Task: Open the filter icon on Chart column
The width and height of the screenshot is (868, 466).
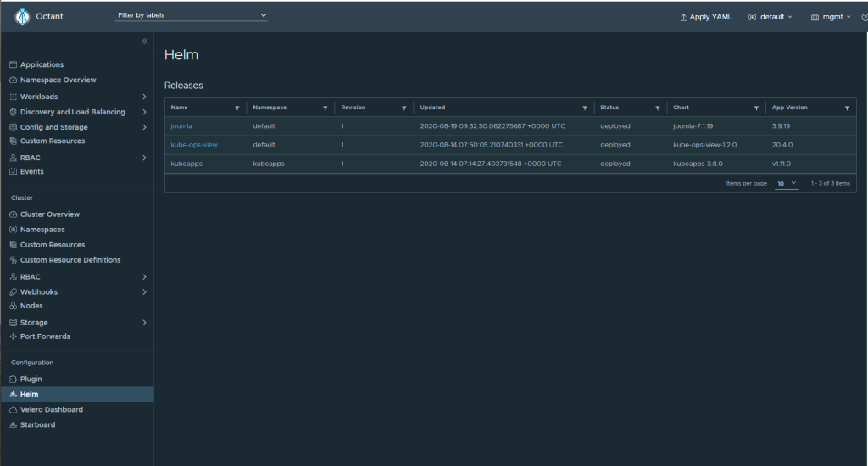Action: (x=756, y=108)
